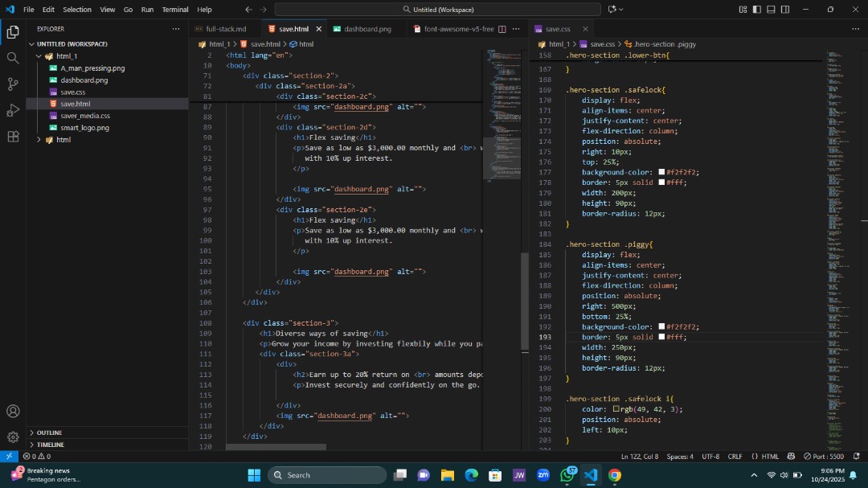The image size is (868, 488).
Task: Switch to the font-awesome-v5-free tab
Action: tap(458, 29)
